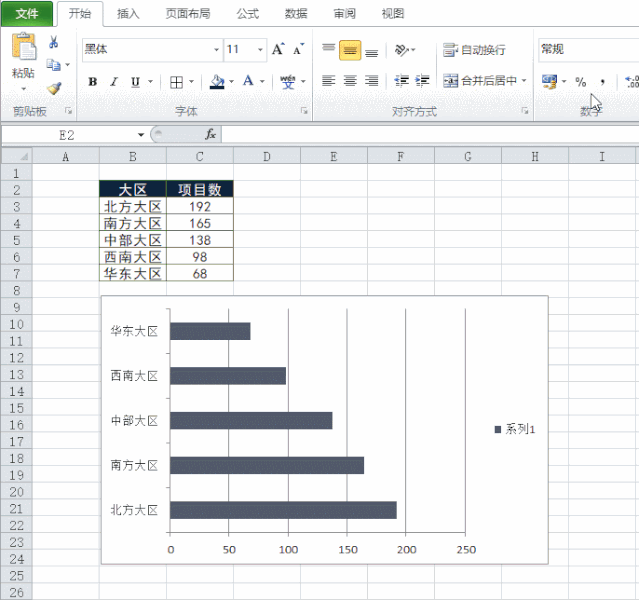Click 合并后居中 merge and center

[480, 81]
